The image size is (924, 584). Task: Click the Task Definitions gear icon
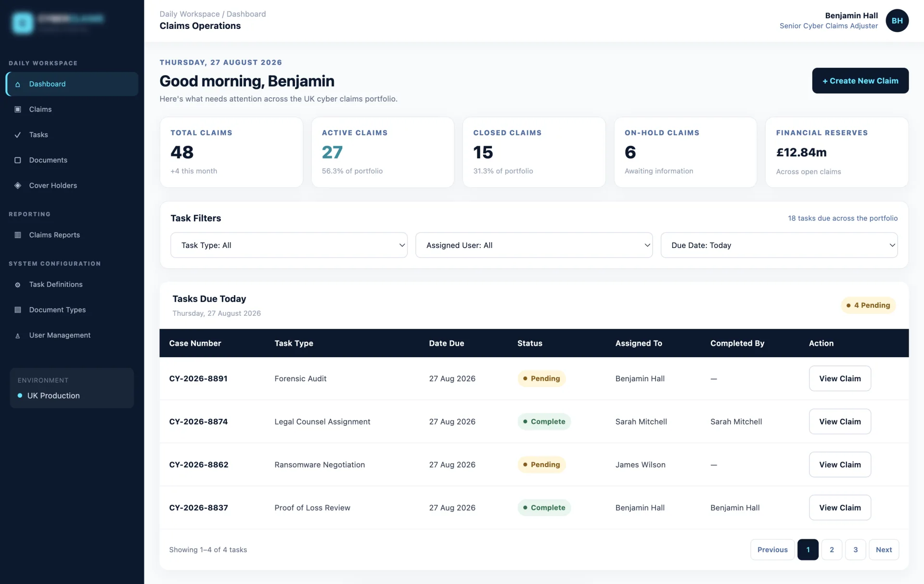coord(18,285)
